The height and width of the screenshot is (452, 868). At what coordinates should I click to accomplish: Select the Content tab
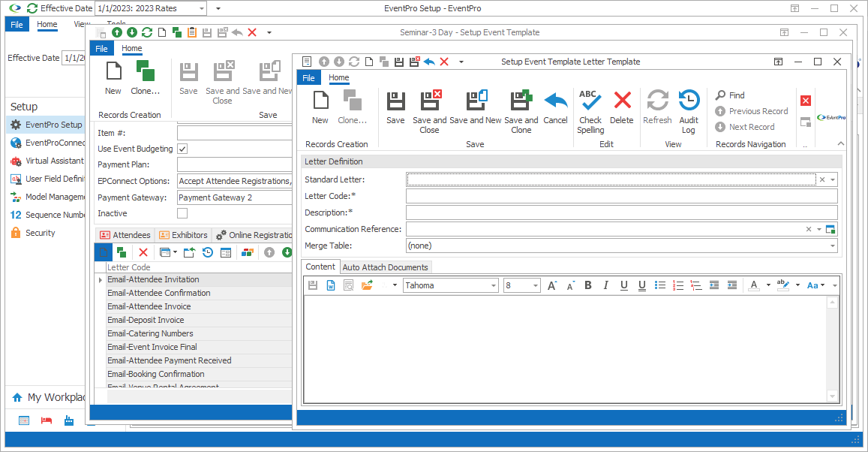point(320,267)
